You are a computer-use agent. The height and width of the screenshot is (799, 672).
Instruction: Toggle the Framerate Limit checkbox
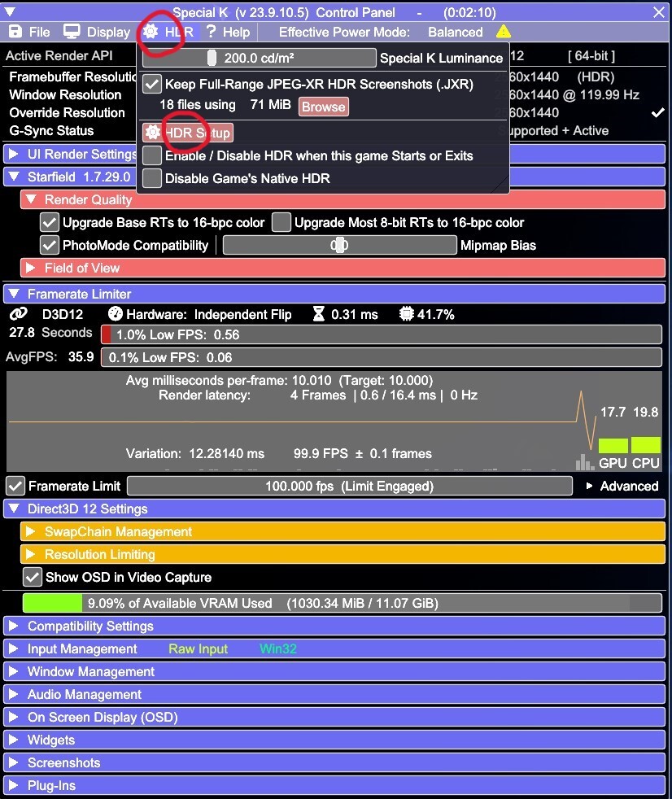[15, 486]
